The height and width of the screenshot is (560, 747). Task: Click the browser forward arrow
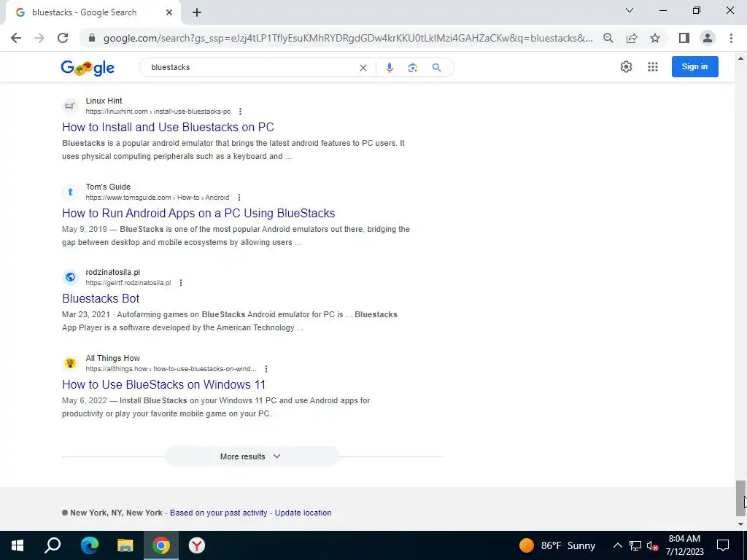[39, 38]
